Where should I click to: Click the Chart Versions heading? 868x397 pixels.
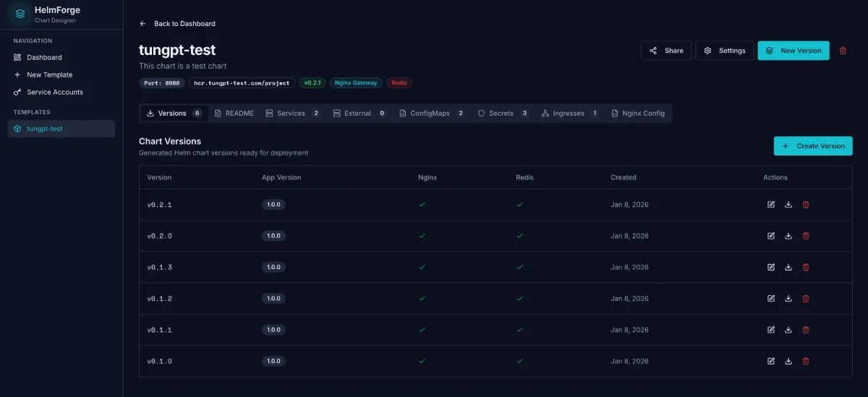coord(170,141)
